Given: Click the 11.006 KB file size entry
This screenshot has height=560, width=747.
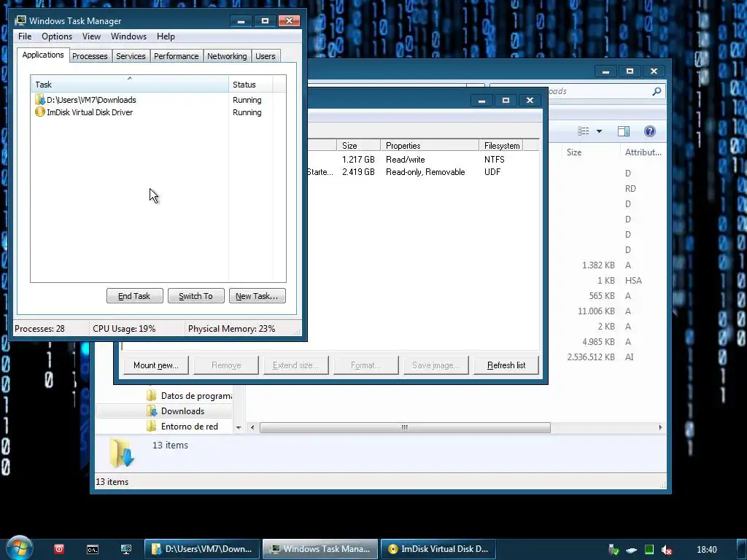Looking at the screenshot, I should point(596,311).
